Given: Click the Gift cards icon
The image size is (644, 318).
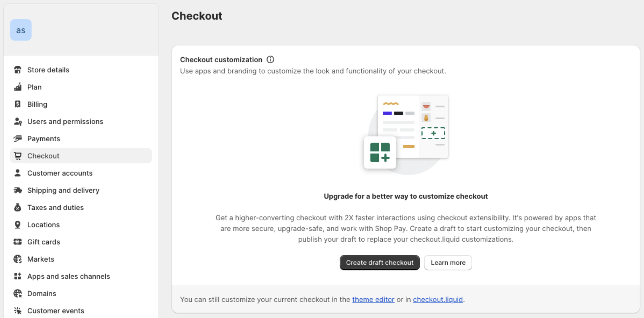Looking at the screenshot, I should (x=18, y=242).
